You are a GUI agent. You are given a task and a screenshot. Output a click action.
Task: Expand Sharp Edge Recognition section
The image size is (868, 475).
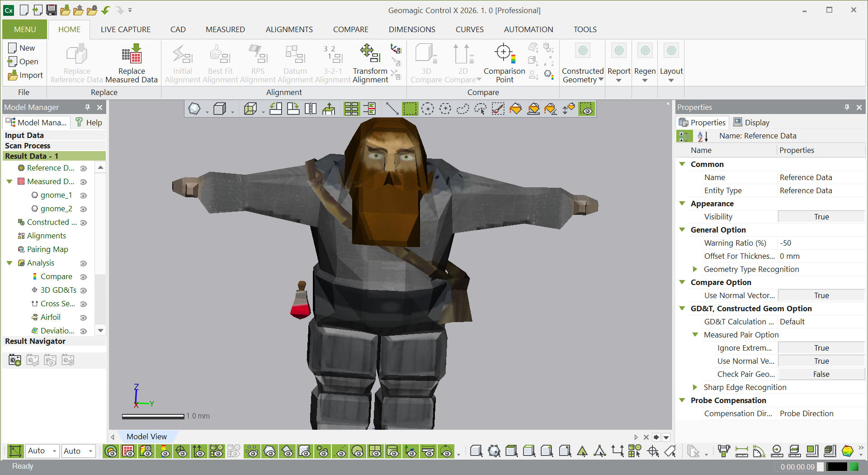[x=695, y=387]
